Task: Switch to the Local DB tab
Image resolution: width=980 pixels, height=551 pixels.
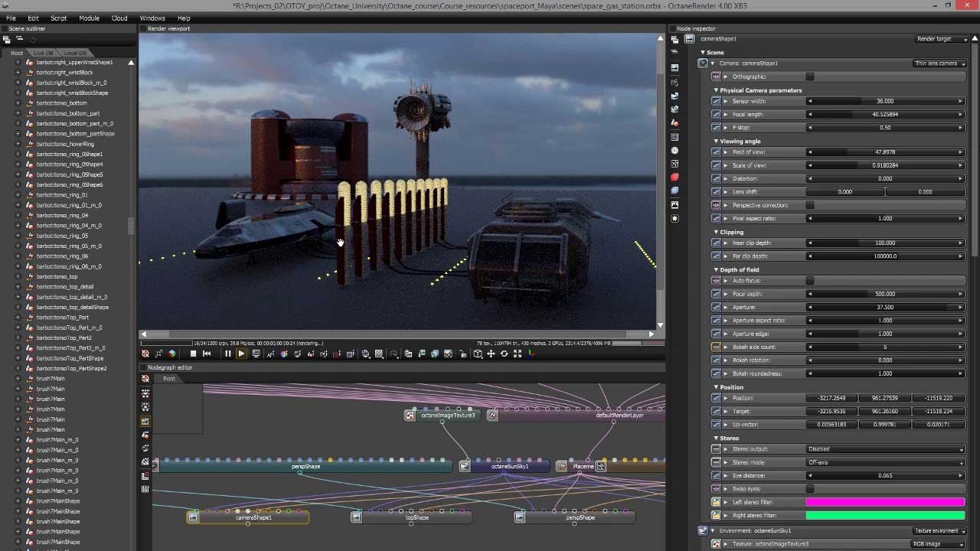Action: tap(75, 53)
